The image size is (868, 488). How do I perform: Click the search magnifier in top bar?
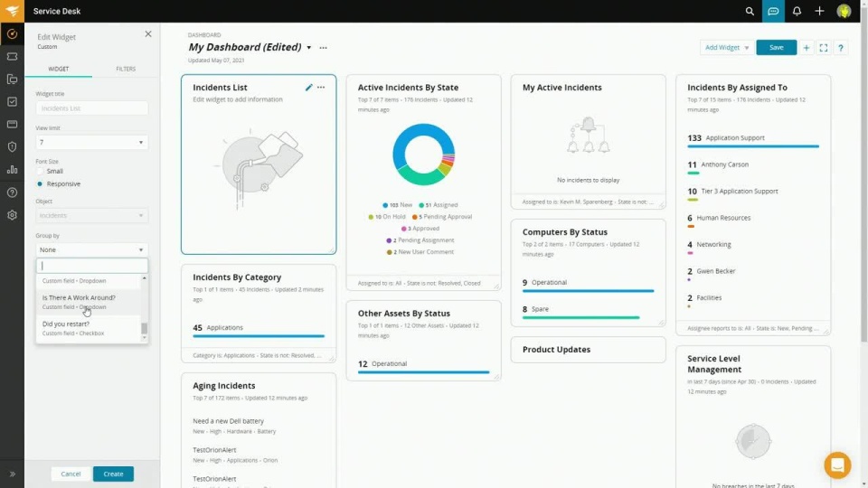click(750, 11)
